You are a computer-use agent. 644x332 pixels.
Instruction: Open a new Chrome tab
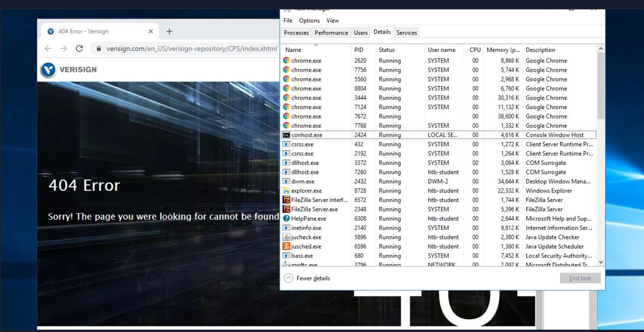169,31
